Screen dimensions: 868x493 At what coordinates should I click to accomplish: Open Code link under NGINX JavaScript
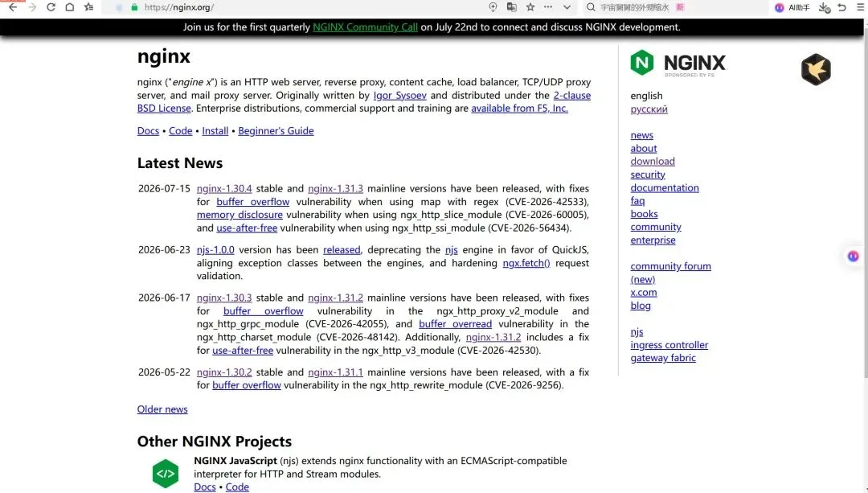pos(237,487)
